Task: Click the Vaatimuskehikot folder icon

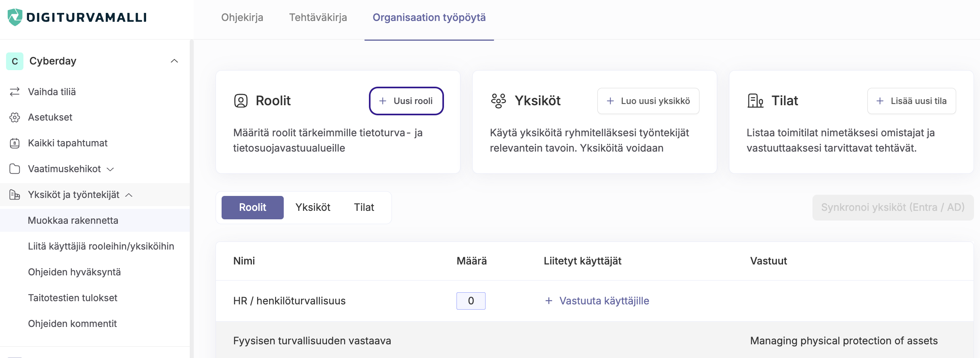Action: click(15, 169)
